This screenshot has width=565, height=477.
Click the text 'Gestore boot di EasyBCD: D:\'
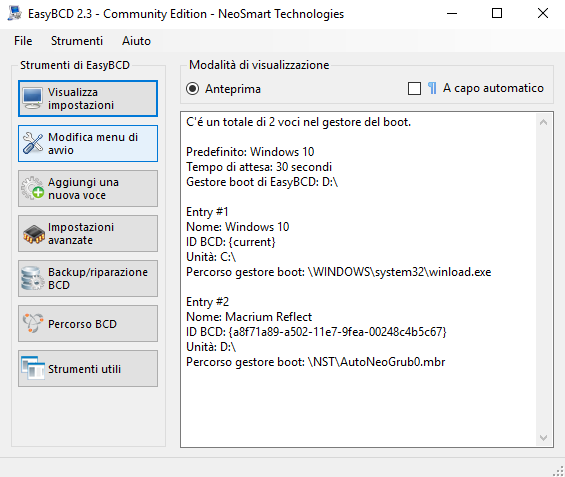pyautogui.click(x=262, y=182)
